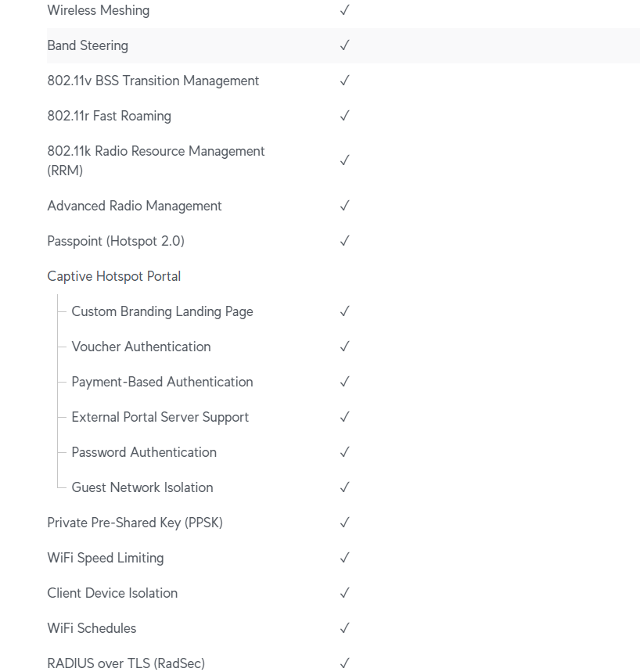Click the checkmark for Advanced Radio Management
This screenshot has width=640, height=672.
pyautogui.click(x=344, y=206)
